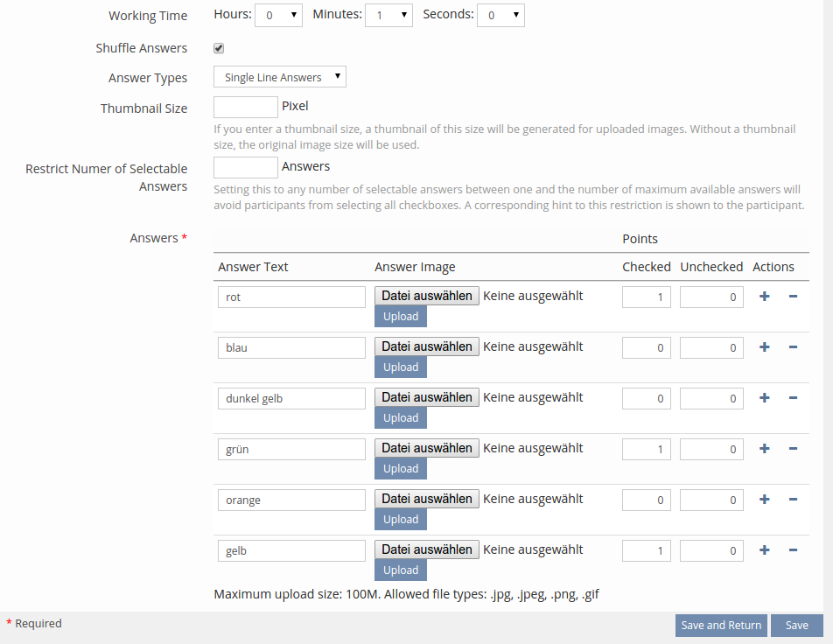Open the Hours dropdown
This screenshot has width=833, height=644.
[278, 15]
